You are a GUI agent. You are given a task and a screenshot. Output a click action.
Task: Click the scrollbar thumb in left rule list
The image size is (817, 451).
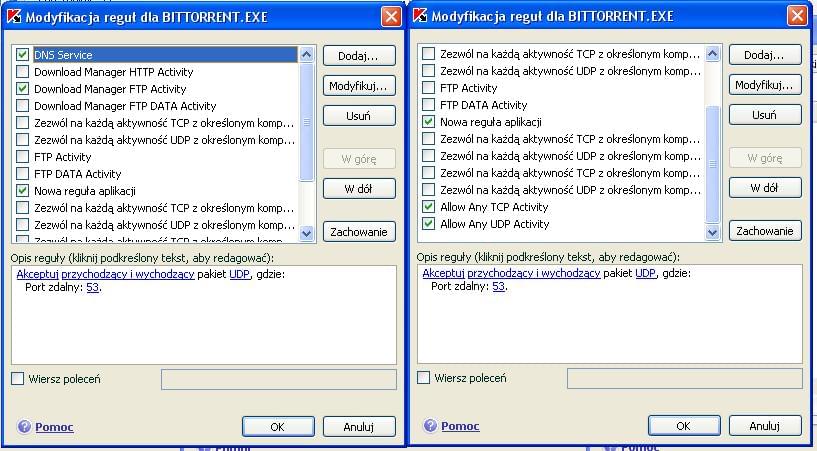[x=307, y=122]
